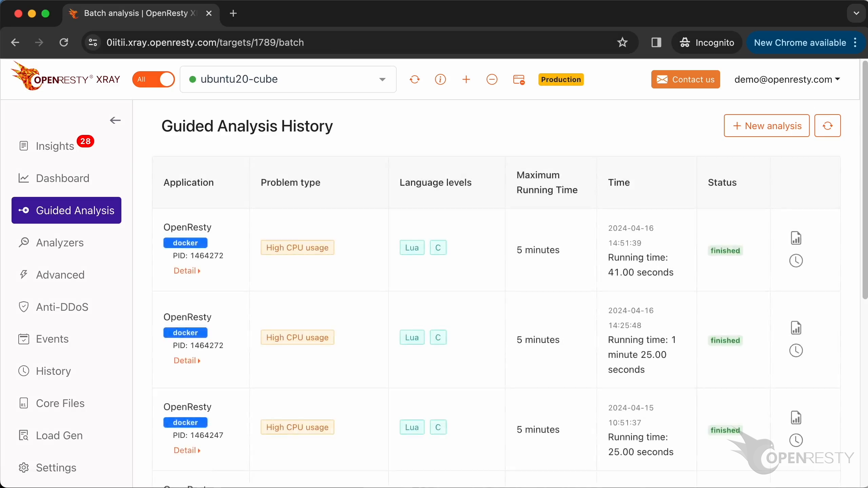Image resolution: width=868 pixels, height=488 pixels.
Task: Open the tab search dropdown chevron
Action: 856,13
